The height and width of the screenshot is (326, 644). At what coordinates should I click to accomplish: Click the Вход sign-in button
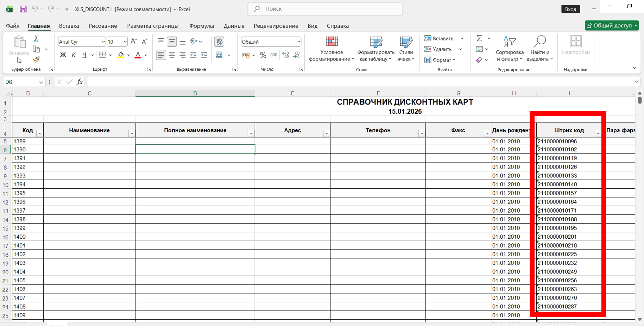click(570, 9)
